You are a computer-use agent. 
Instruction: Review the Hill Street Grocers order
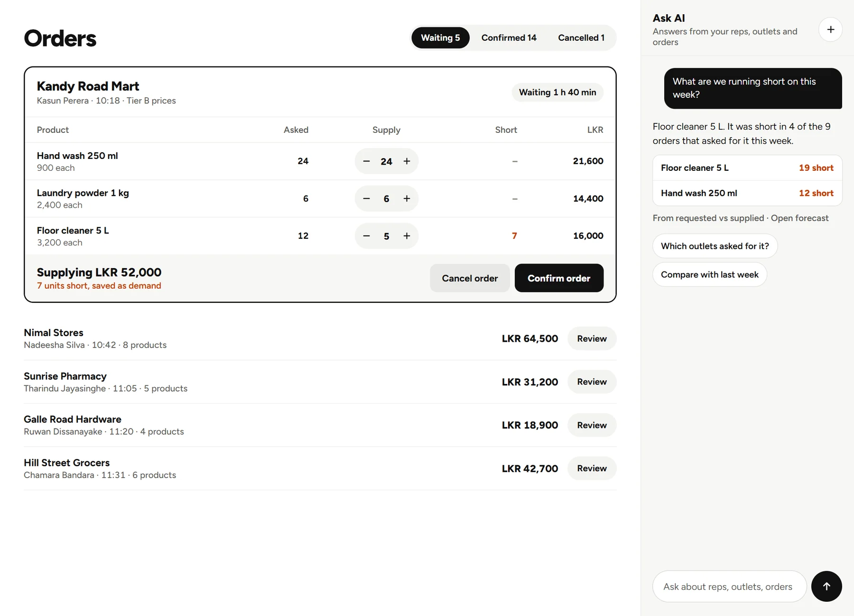click(592, 468)
